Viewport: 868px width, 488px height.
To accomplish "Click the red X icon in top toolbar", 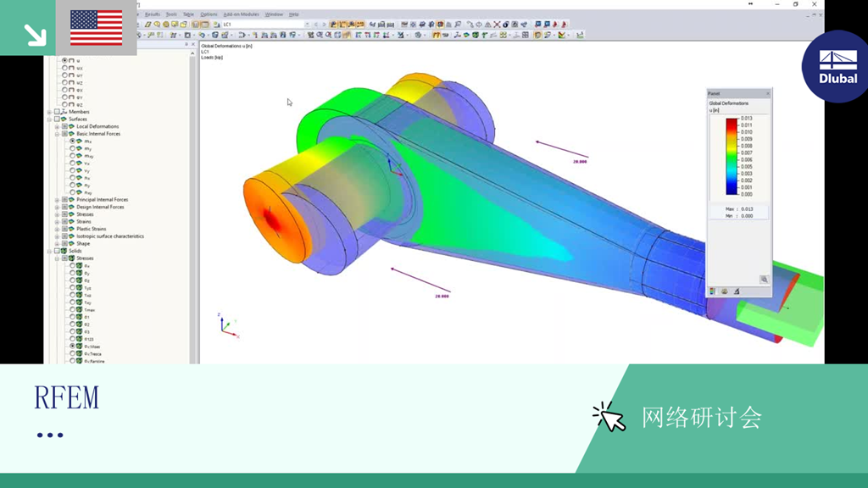I will (x=497, y=25).
